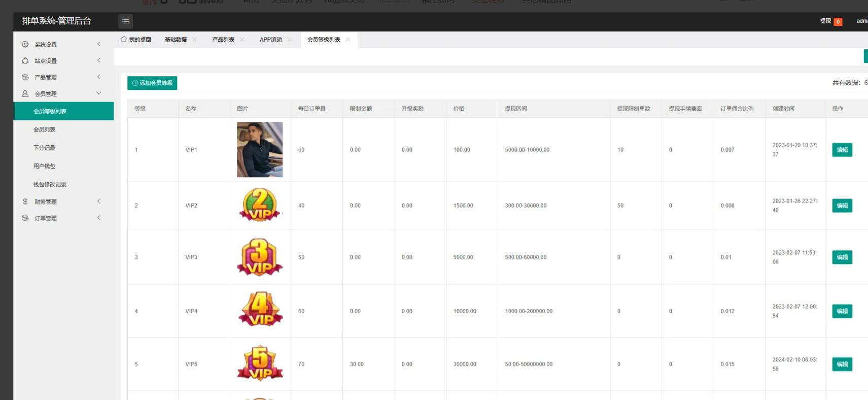868x400 pixels.
Task: Open the VIP1 portrait thumbnail image
Action: 260,150
